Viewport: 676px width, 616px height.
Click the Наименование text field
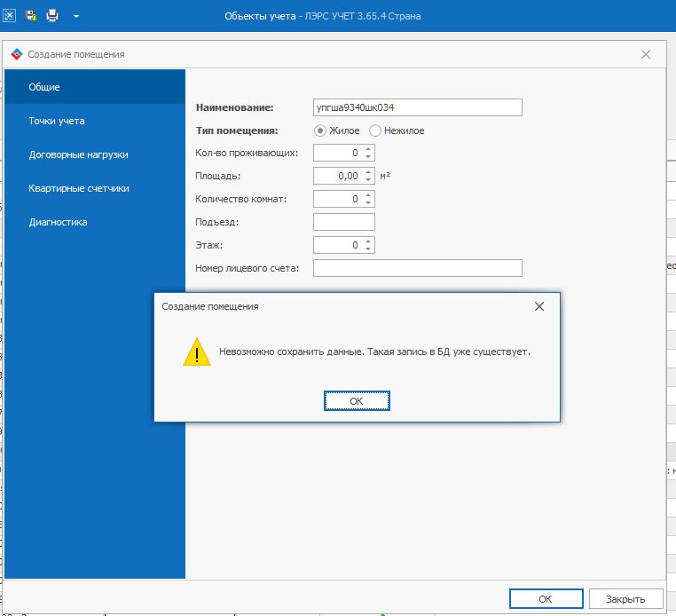tap(417, 107)
